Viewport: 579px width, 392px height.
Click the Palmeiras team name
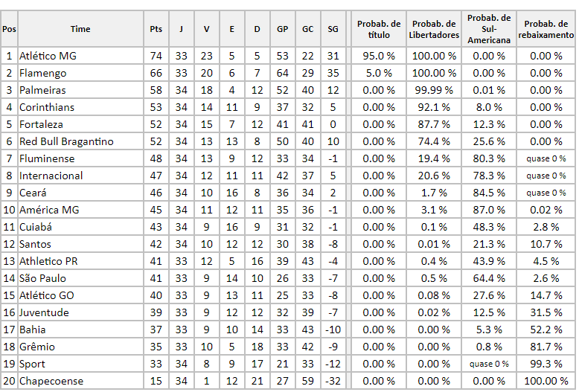click(42, 90)
